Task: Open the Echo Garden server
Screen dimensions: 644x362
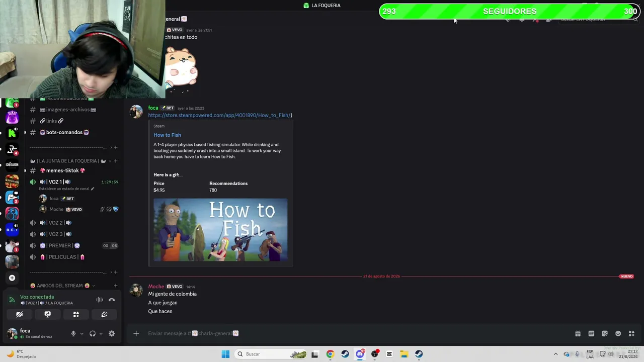Action: pos(12,165)
